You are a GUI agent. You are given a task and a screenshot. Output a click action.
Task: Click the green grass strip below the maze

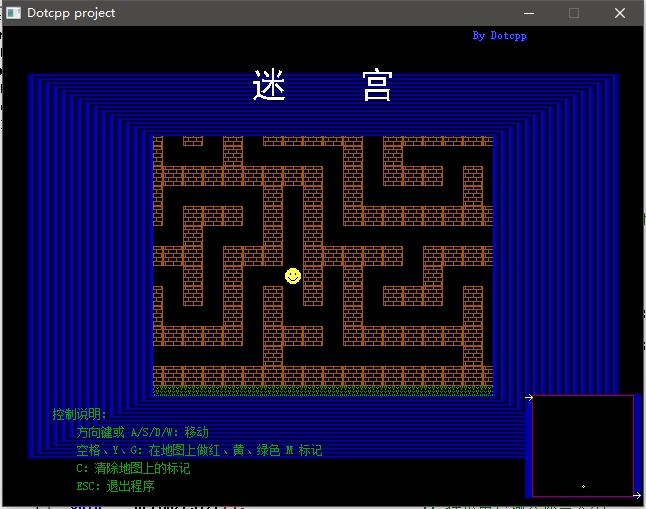click(x=322, y=391)
